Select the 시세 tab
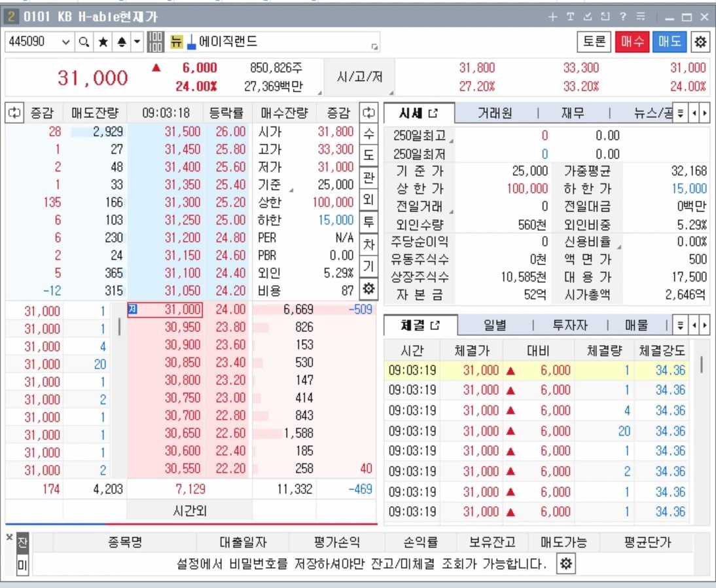 [x=419, y=113]
